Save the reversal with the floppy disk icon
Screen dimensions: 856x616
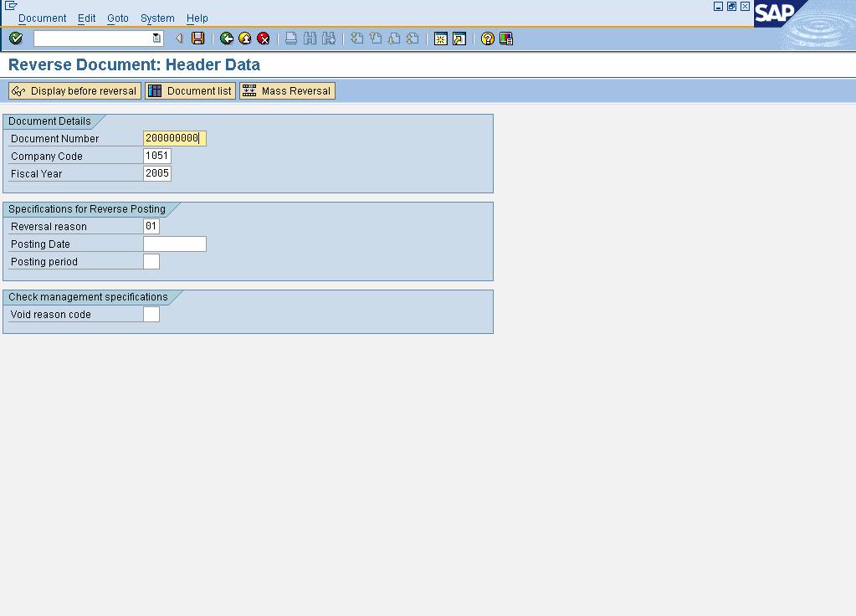[197, 38]
